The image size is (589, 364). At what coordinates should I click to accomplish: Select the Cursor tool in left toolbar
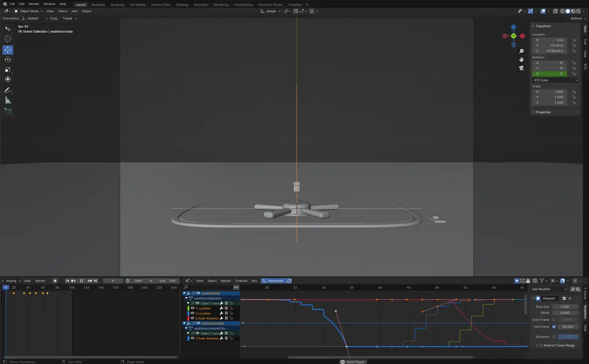click(x=8, y=39)
